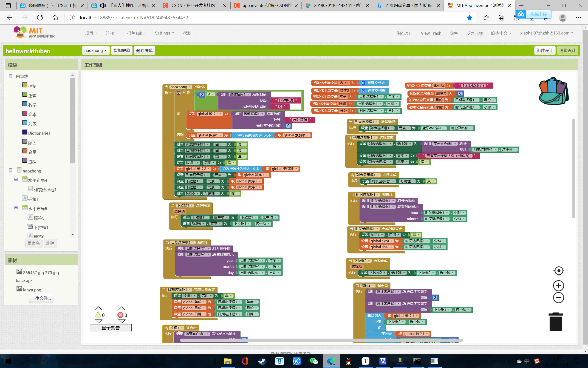Collapse the 内置块 tree section
Viewport: 588px width, 368px height.
[10, 76]
